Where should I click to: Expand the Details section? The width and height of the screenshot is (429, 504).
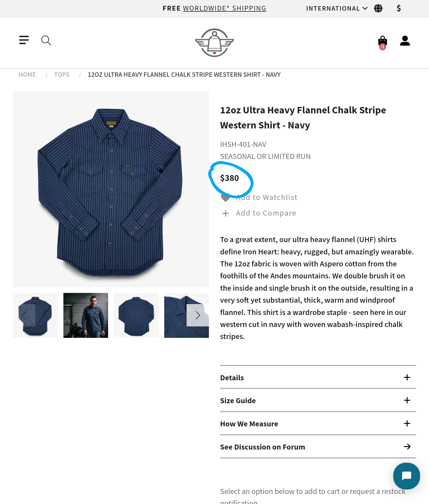tap(318, 378)
